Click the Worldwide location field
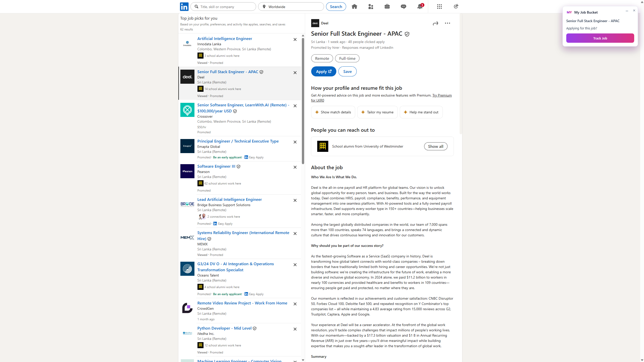The width and height of the screenshot is (644, 362). (291, 7)
